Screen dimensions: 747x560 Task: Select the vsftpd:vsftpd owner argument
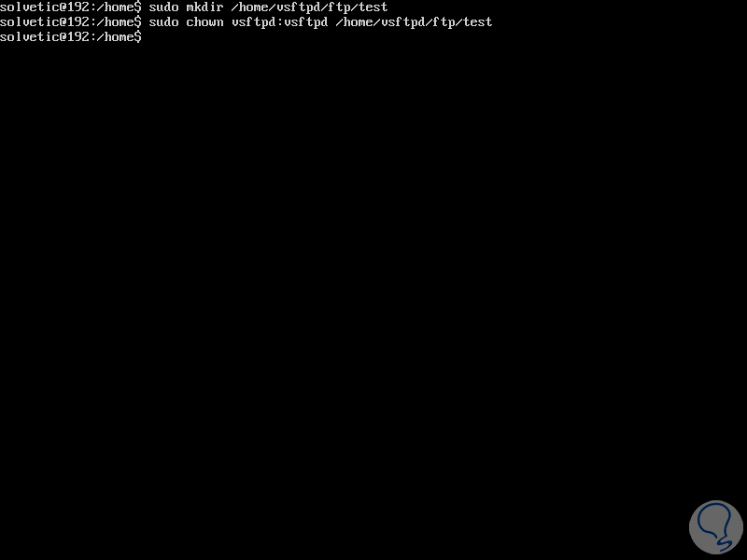pos(279,21)
